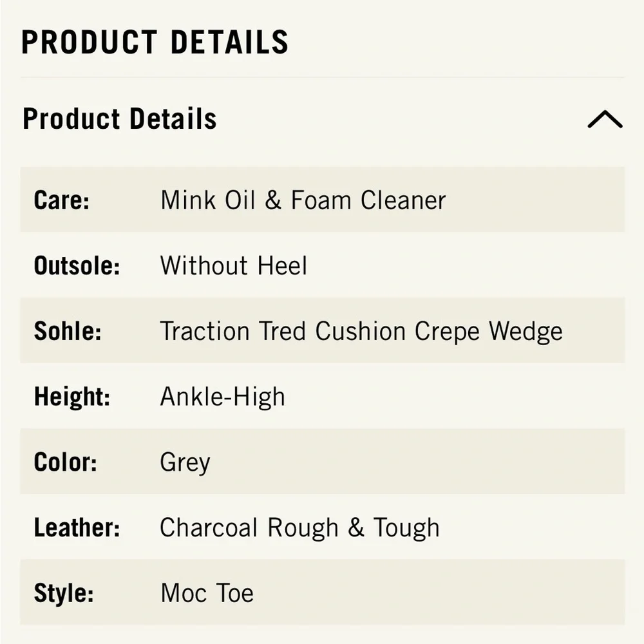
Task: Click the Without Heel value
Action: click(x=233, y=265)
